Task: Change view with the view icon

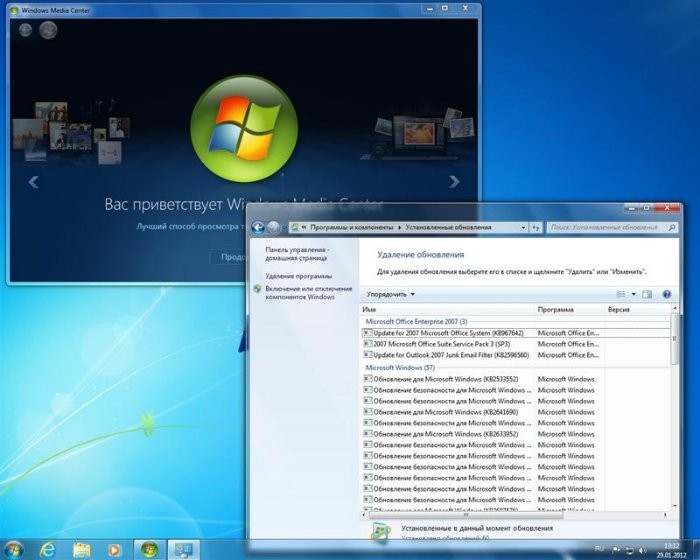Action: coord(621,294)
